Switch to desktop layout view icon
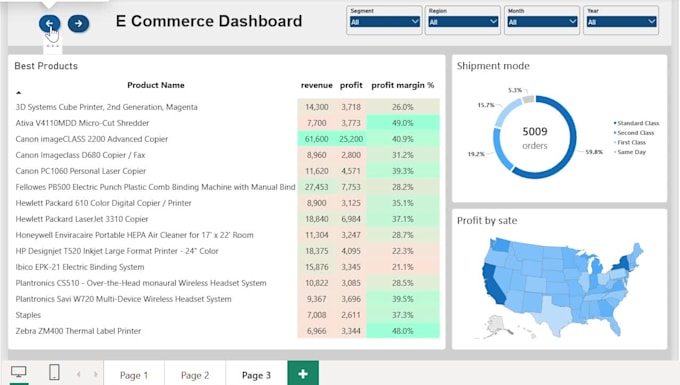The width and height of the screenshot is (680, 385). (x=19, y=372)
